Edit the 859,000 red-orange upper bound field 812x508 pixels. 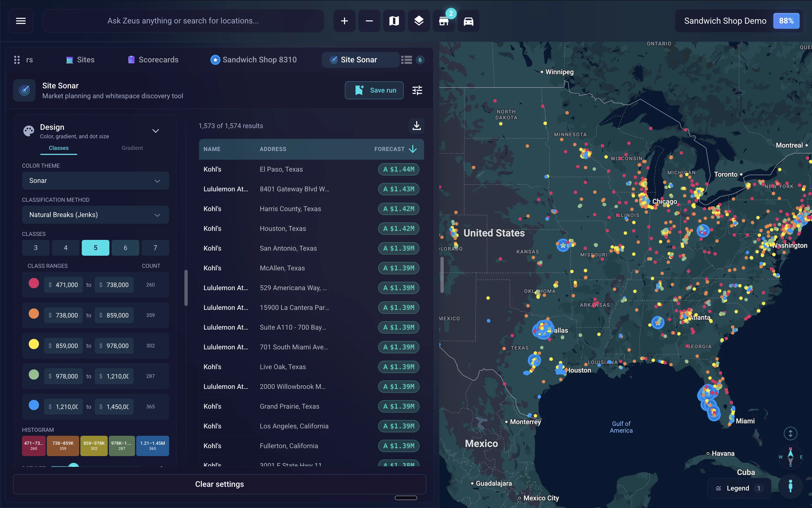(x=114, y=316)
